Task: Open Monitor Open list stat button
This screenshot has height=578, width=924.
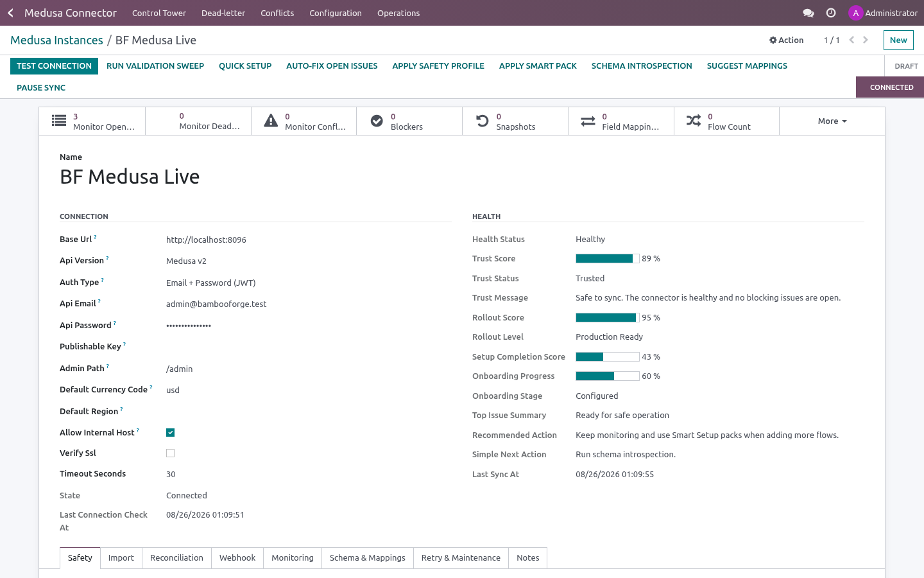Action: 92,121
